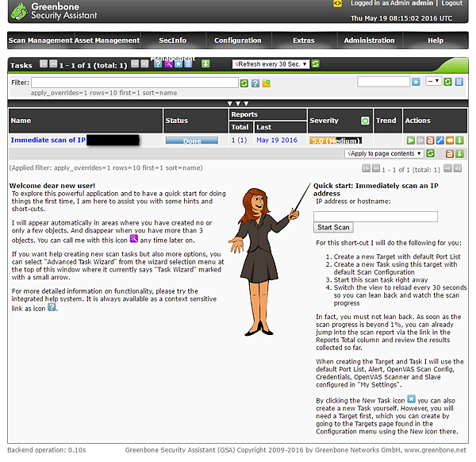Open the purple Wizard icon in Tasks header
476x462 pixels.
[168, 64]
